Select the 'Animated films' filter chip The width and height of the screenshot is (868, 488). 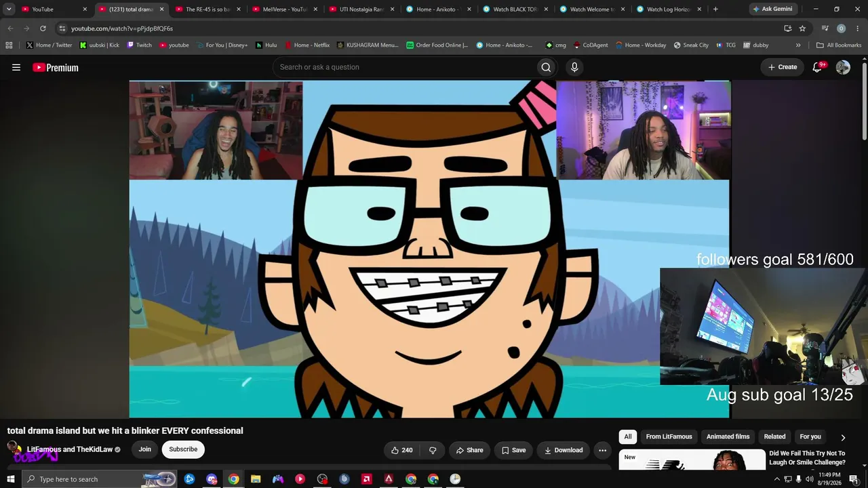click(x=728, y=437)
